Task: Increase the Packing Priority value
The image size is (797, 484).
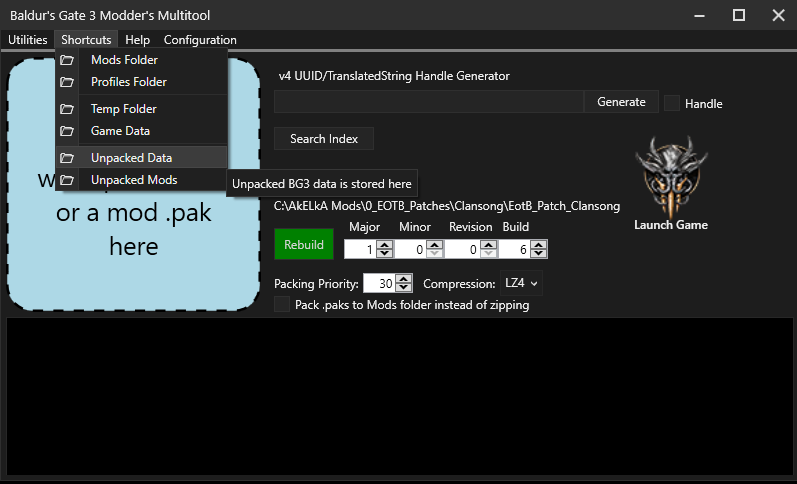Action: click(x=404, y=279)
